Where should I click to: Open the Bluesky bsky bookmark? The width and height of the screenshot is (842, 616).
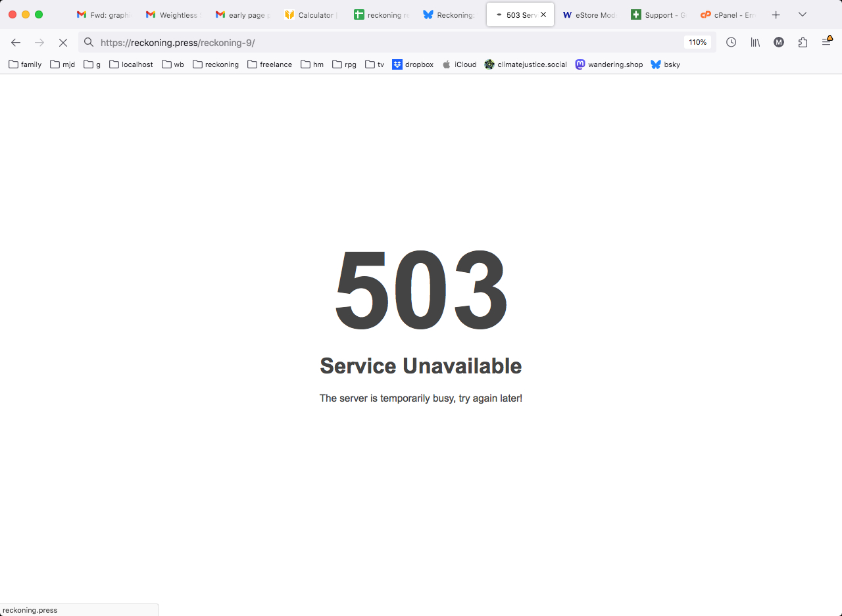tap(666, 64)
